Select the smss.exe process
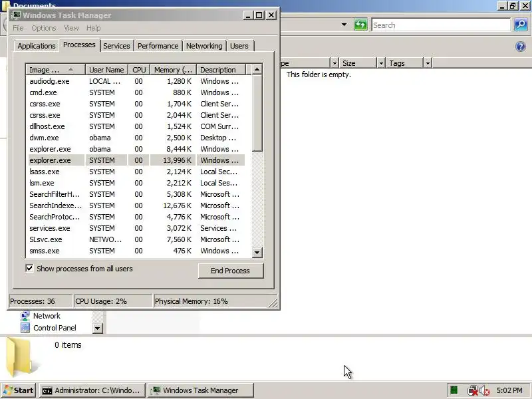This screenshot has height=399, width=532. click(x=136, y=251)
